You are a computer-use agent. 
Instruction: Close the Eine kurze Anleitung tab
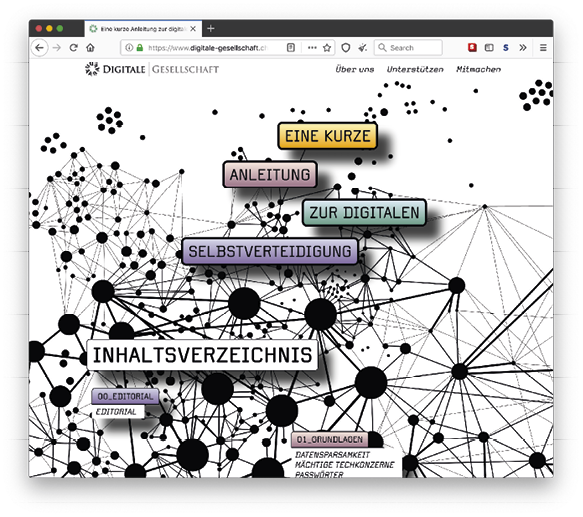(x=193, y=29)
